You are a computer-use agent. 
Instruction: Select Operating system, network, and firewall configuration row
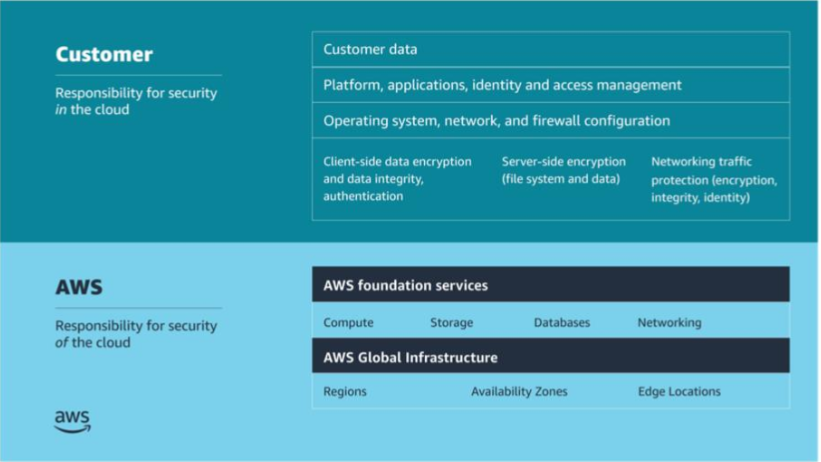click(550, 120)
